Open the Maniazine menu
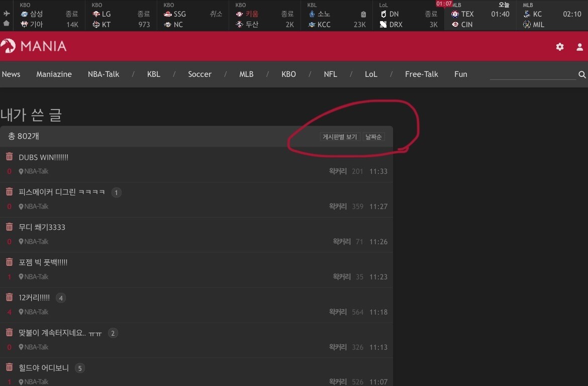This screenshot has width=588, height=386. tap(54, 74)
